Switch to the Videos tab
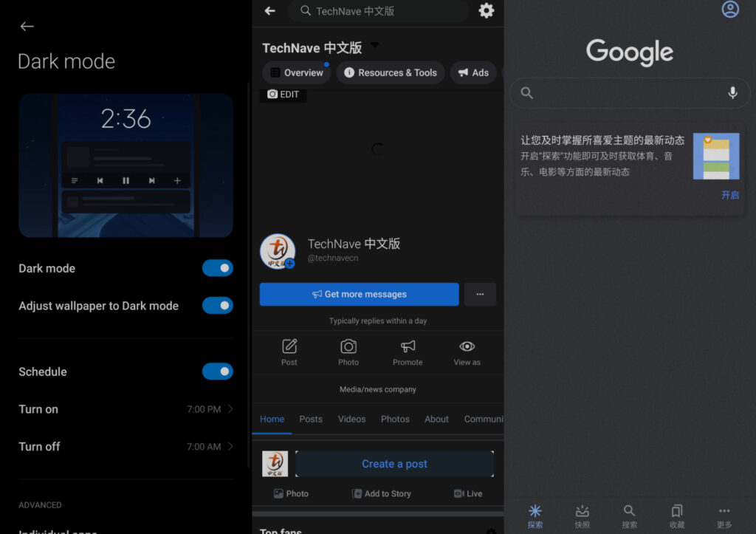Screen dimensions: 756x534 351,420
